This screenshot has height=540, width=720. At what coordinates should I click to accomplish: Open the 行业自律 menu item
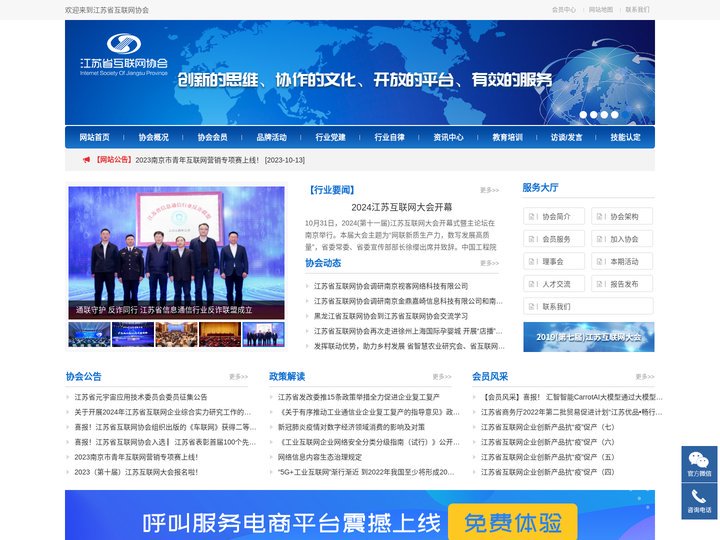[x=389, y=137]
